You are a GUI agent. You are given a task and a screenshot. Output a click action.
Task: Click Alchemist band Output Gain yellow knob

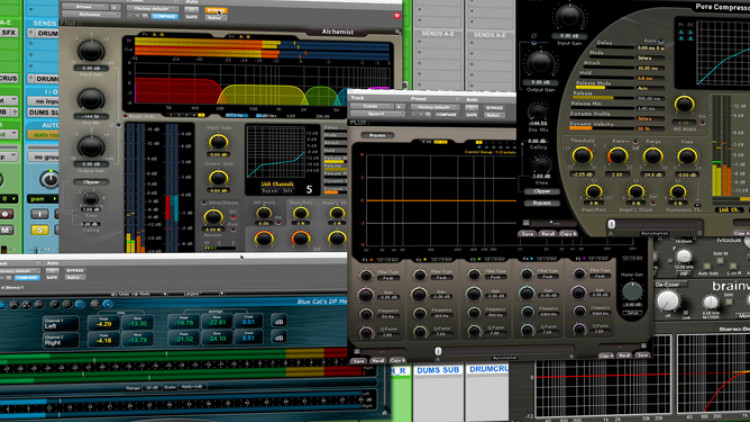point(219,178)
